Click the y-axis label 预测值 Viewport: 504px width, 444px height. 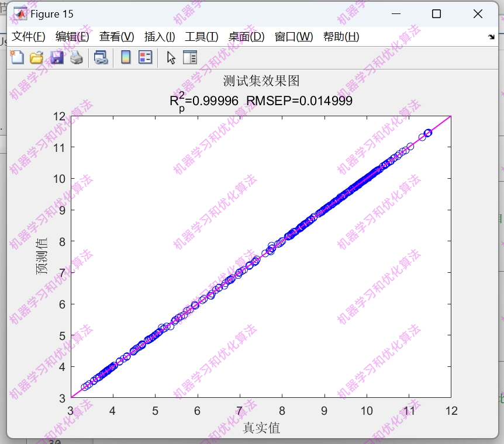tap(42, 256)
